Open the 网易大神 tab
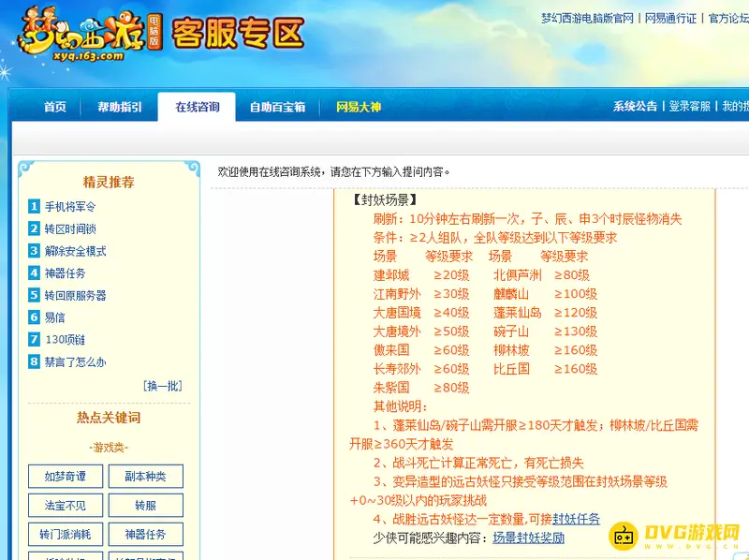Image resolution: width=749 pixels, height=560 pixels. (x=359, y=107)
